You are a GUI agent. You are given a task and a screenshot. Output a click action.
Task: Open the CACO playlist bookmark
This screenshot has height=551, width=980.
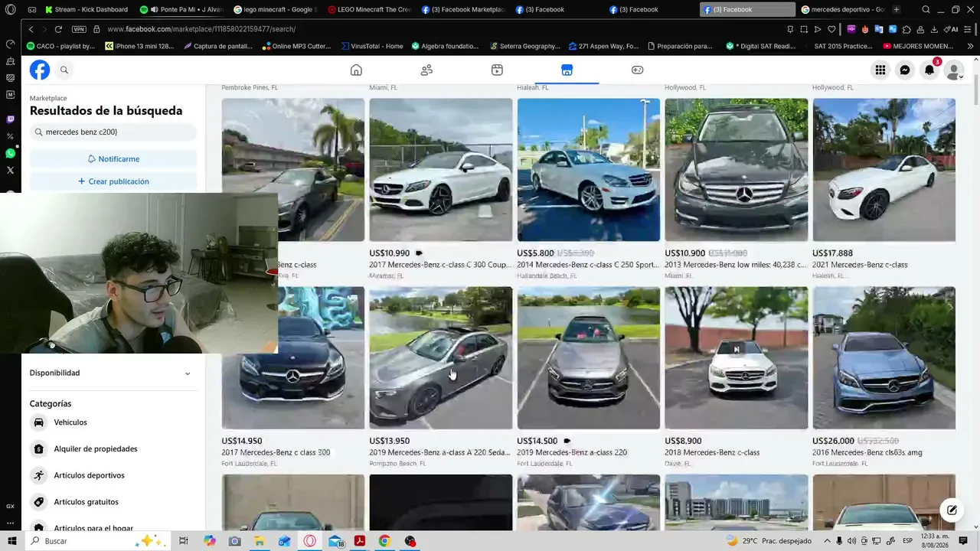tap(60, 46)
